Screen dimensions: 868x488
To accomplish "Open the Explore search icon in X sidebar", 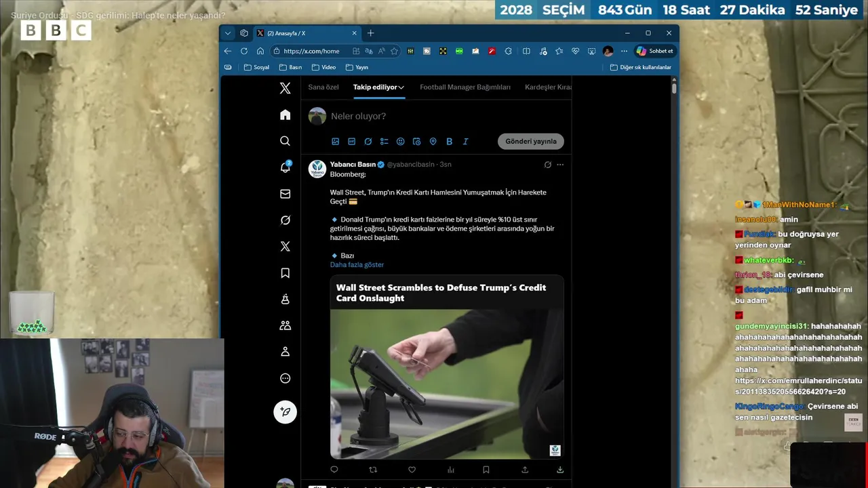I will (285, 141).
